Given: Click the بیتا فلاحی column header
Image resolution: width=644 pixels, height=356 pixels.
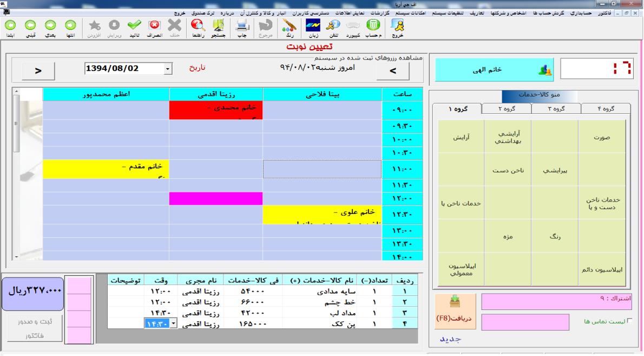Looking at the screenshot, I should click(x=323, y=94).
